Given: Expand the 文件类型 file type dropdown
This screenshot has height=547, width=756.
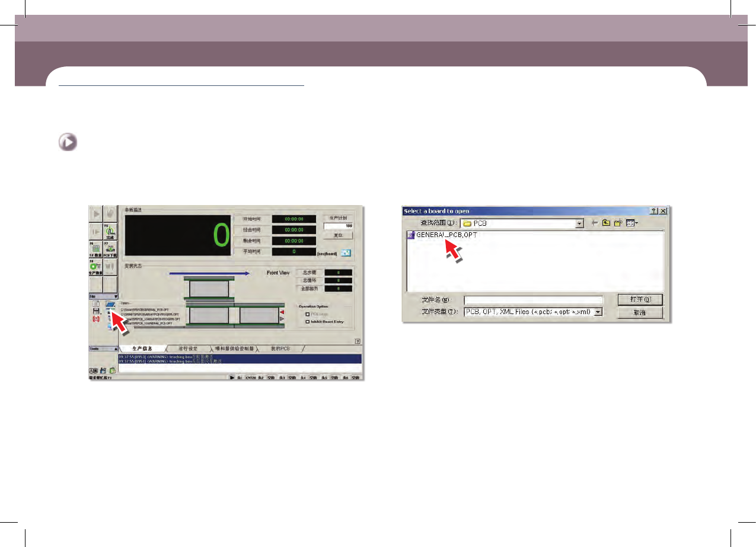Looking at the screenshot, I should 598,312.
